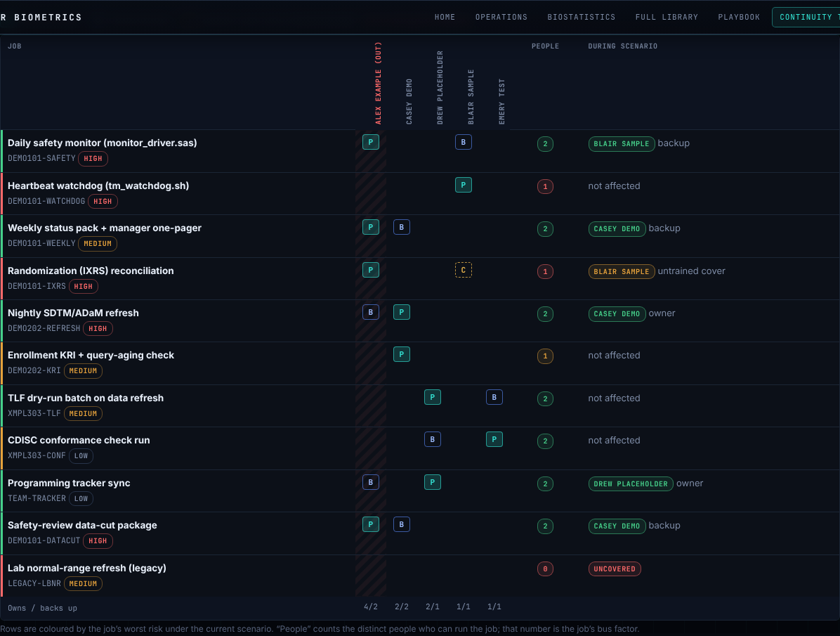This screenshot has height=636, width=840.
Task: Click Emery Test's B badge for TLF dry-run batch
Action: click(x=494, y=397)
